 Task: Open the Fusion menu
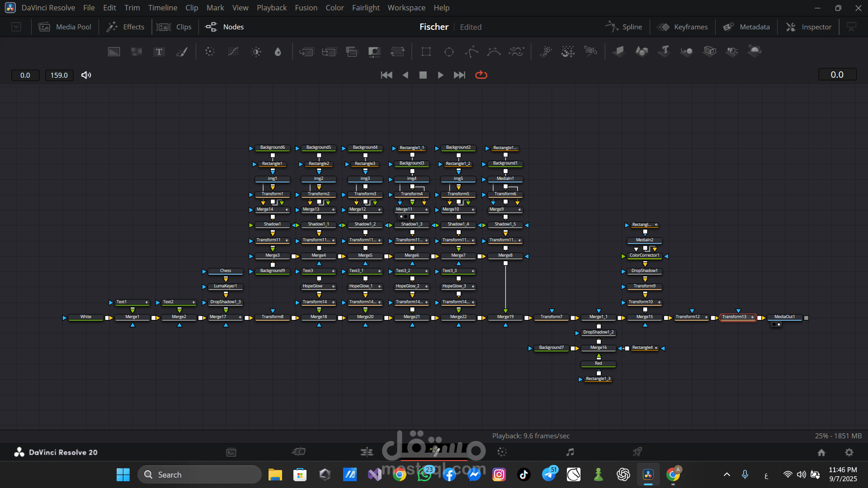tap(306, 8)
